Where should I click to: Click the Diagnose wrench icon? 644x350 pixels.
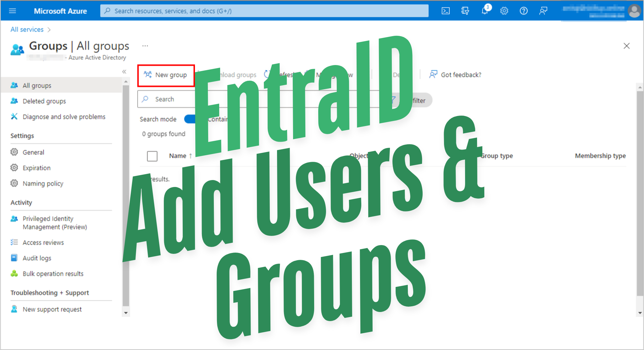click(x=14, y=117)
